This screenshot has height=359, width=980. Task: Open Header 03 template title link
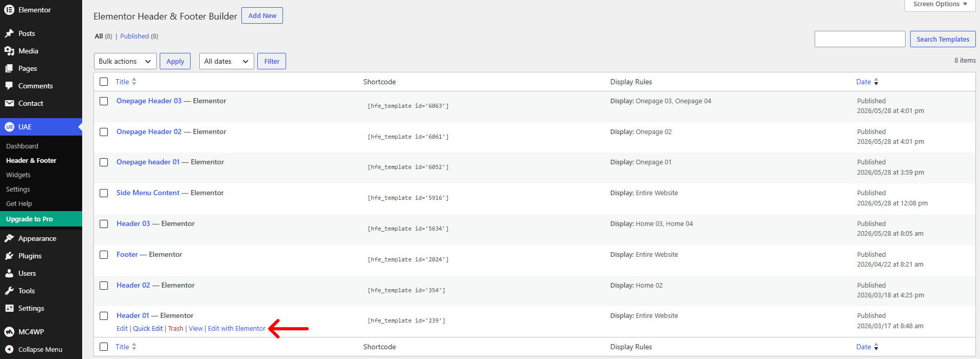tap(133, 223)
